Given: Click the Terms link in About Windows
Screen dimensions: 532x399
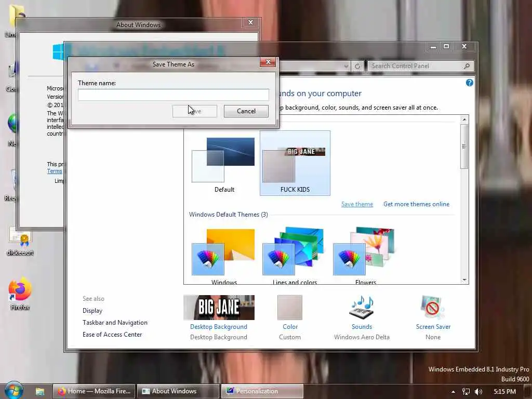Looking at the screenshot, I should [x=55, y=171].
